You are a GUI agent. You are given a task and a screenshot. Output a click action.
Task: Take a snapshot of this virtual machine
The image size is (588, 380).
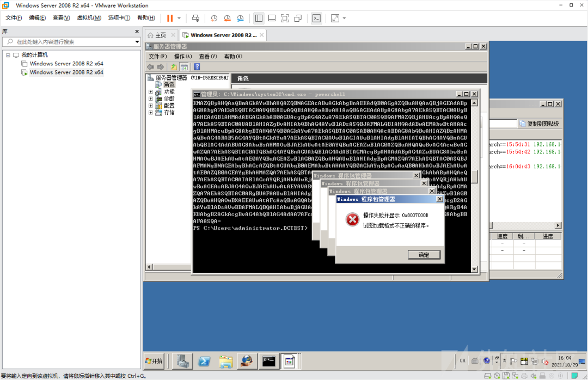(214, 18)
